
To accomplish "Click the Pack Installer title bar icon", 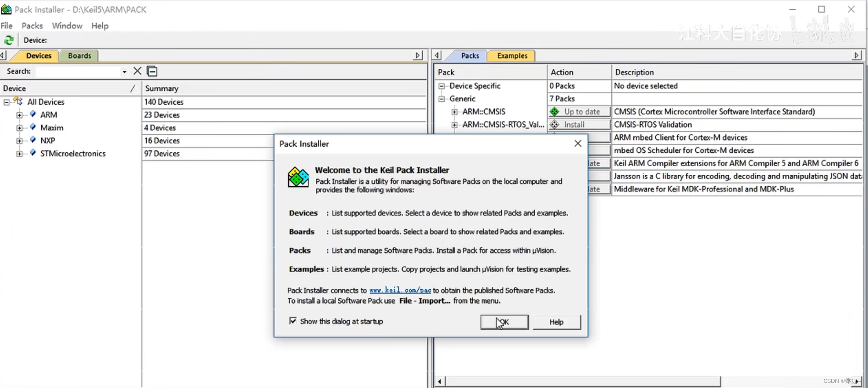I will [6, 9].
